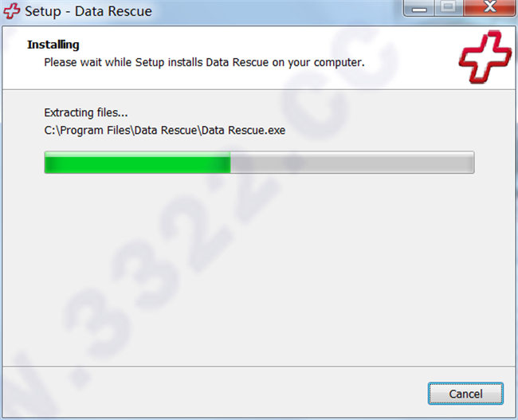Click the empty gray area below progress bar

259,268
